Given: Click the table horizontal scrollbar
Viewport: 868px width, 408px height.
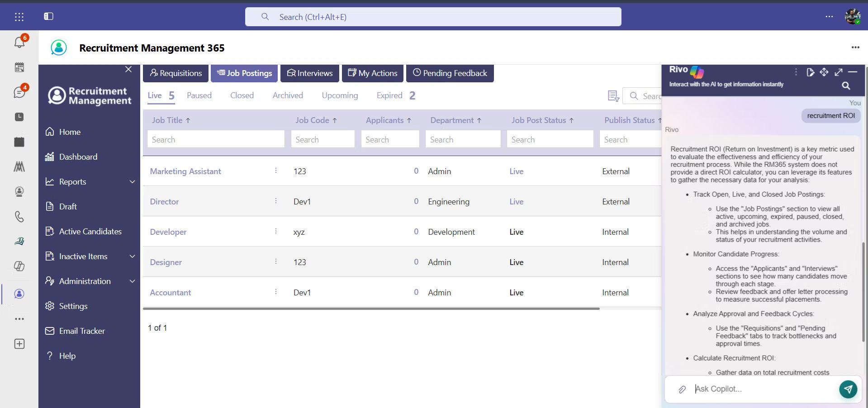Looking at the screenshot, I should 371,308.
